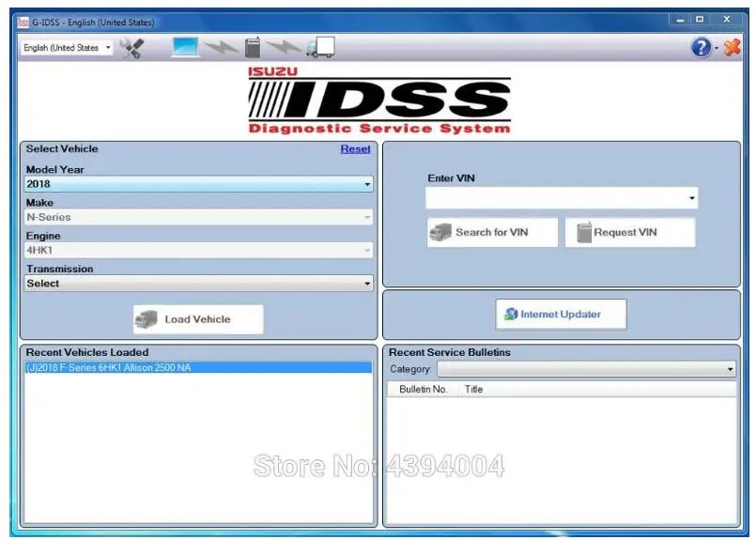
Task: Minimize the G-IDSS window
Action: (681, 20)
